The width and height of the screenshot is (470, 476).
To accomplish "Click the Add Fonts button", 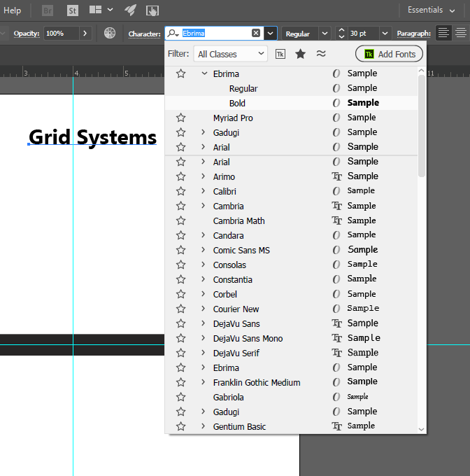I will [389, 54].
